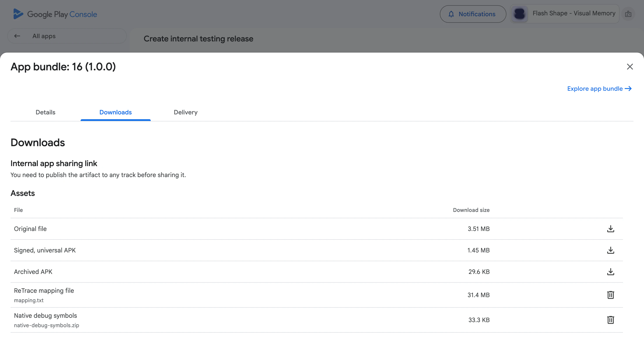Click the 31.4 MB size value

click(x=478, y=295)
